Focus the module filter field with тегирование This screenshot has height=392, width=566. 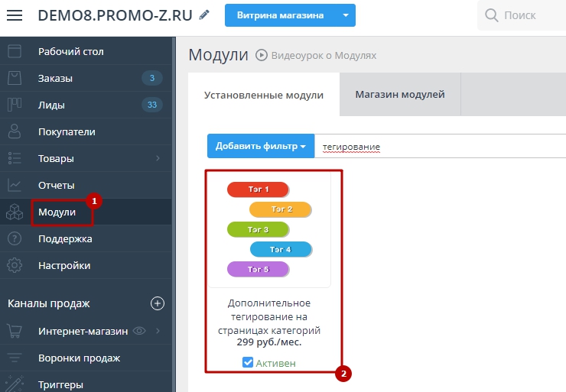pos(440,146)
